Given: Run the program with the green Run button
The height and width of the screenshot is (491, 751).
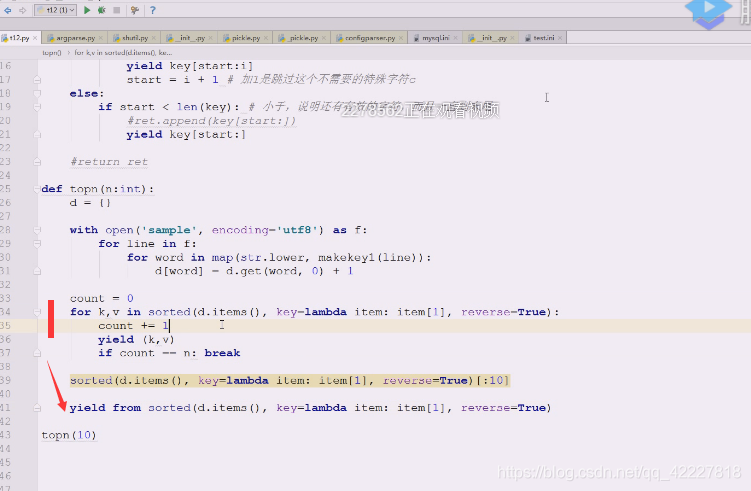Looking at the screenshot, I should point(87,10).
